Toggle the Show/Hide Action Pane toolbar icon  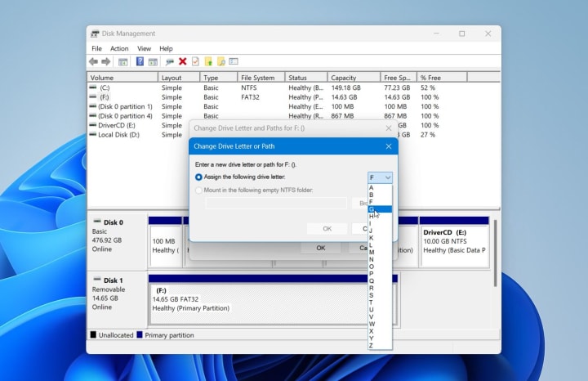(x=153, y=61)
